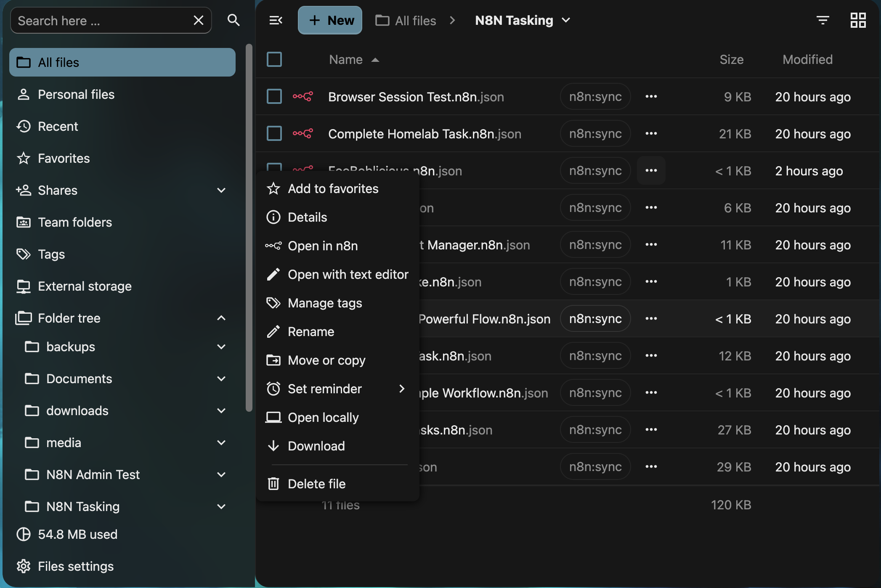This screenshot has width=881, height=588.
Task: Click the 2 hours ago modified cell
Action: 809,171
